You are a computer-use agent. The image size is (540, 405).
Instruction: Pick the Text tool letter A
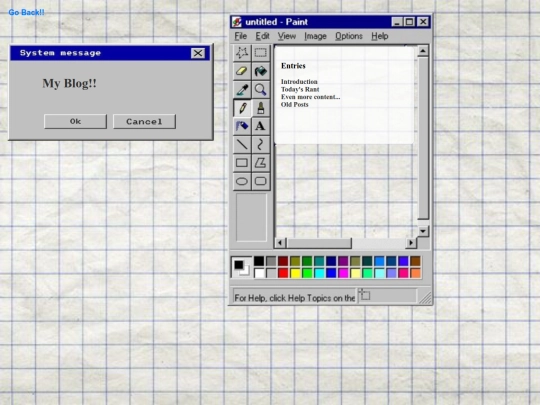pyautogui.click(x=260, y=126)
